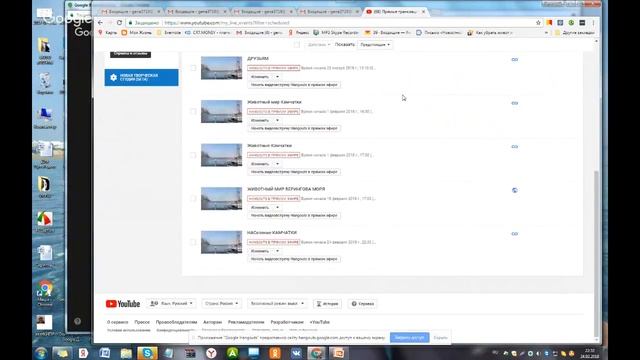Click the link icon for НАСеление КАМЧАТКИ
Screen dimensions: 640x360
(x=515, y=234)
